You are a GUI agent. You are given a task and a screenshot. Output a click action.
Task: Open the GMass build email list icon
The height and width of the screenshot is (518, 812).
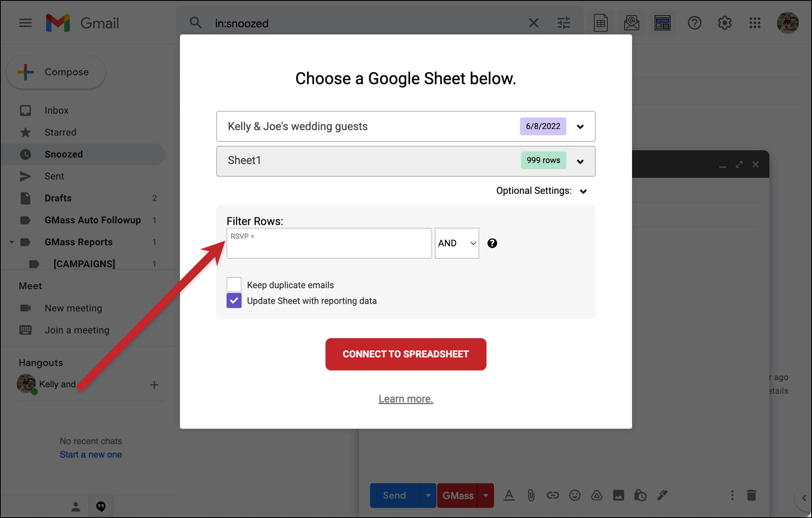click(631, 23)
